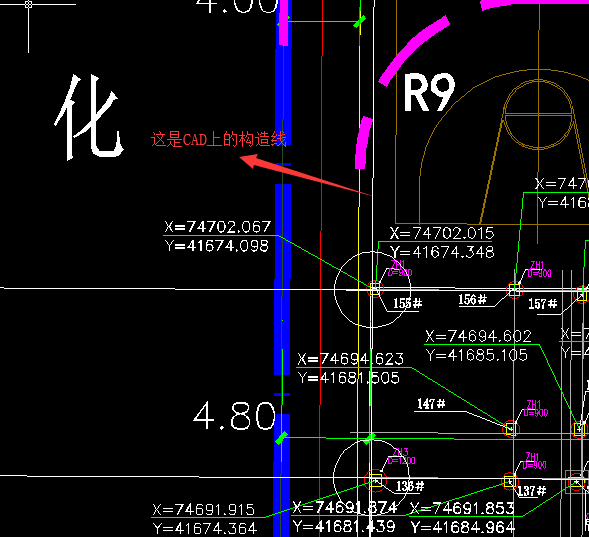Click coordinate label X=74694.602

pos(478,336)
